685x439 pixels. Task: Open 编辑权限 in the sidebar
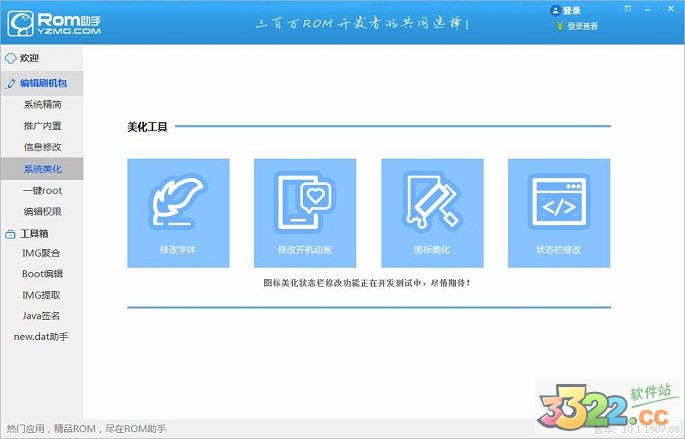[42, 211]
